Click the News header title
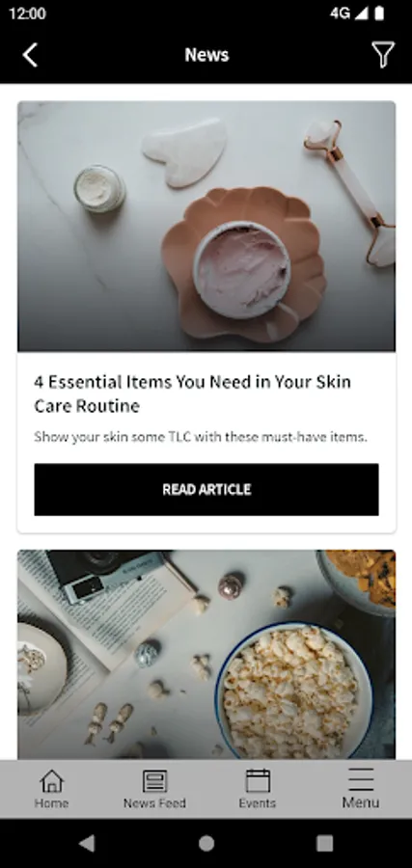The height and width of the screenshot is (868, 412). [206, 54]
